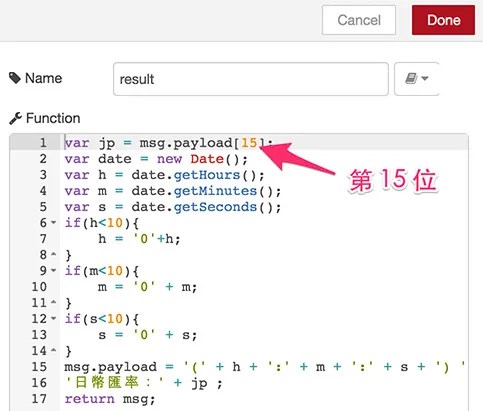
Task: Collapse the if(s<10) block at line 12
Action: pos(54,318)
